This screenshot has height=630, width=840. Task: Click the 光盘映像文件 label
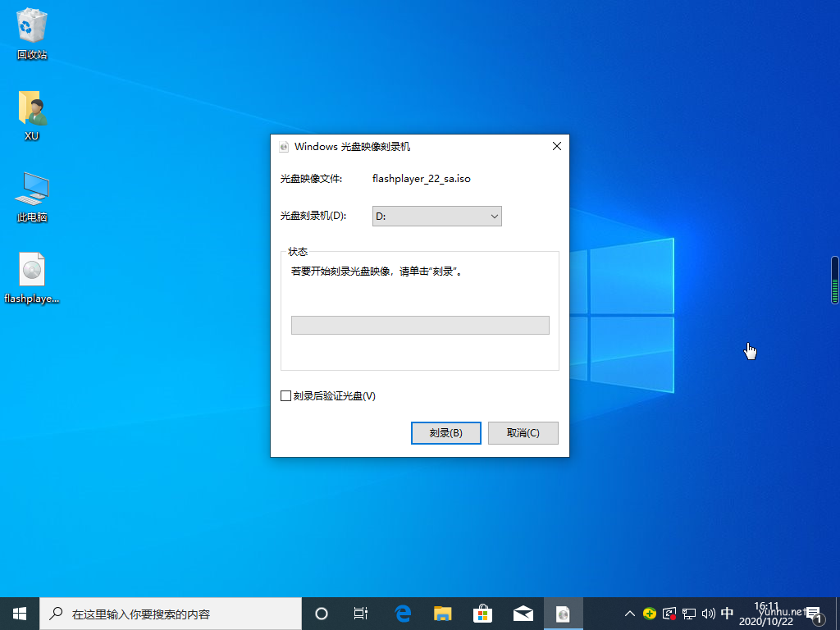coord(311,179)
